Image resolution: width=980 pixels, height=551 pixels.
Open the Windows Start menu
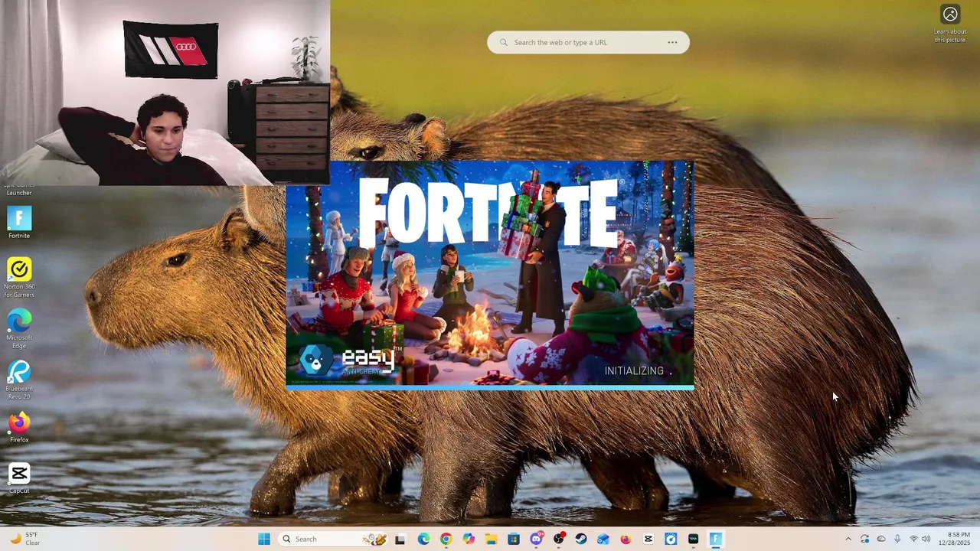(264, 539)
